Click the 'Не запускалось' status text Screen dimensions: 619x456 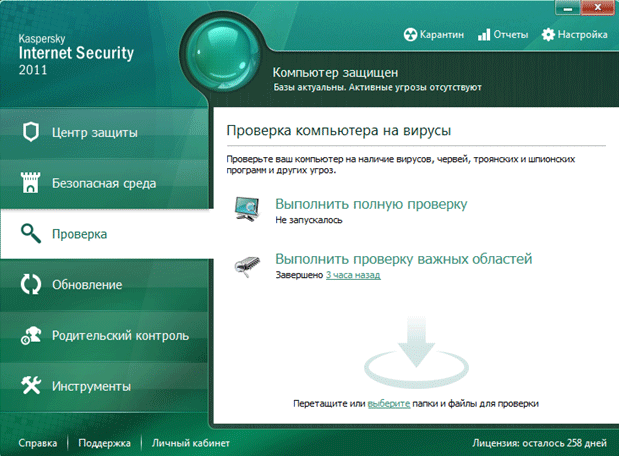pyautogui.click(x=309, y=220)
